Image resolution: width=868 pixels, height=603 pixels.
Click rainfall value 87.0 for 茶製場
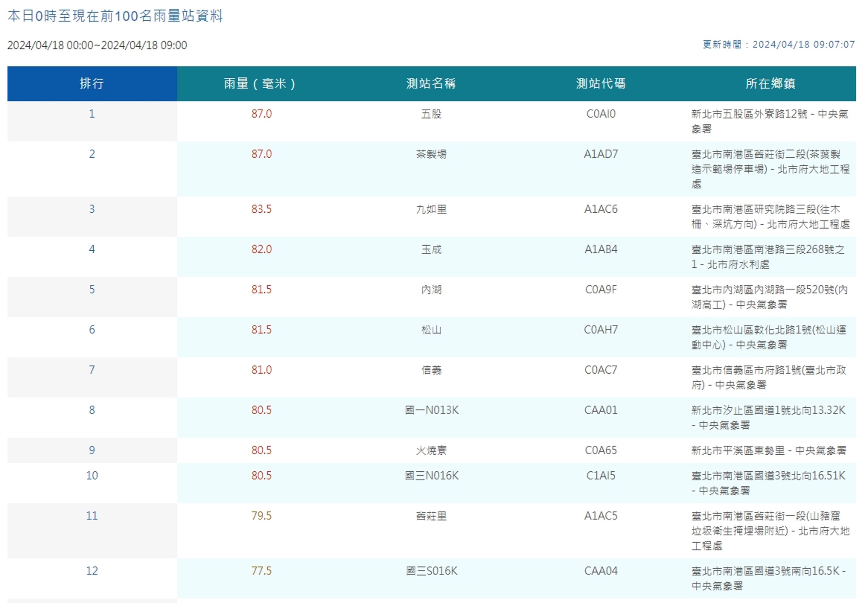(261, 154)
